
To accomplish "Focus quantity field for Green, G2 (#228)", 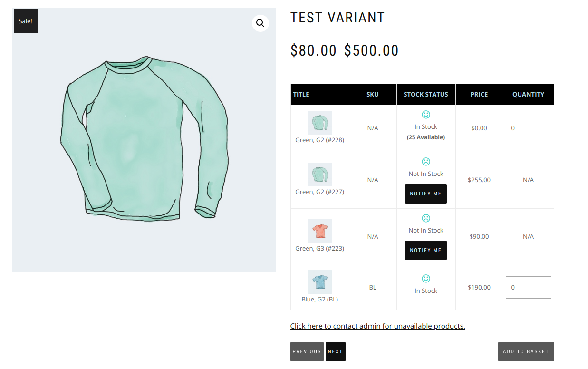I will [528, 128].
